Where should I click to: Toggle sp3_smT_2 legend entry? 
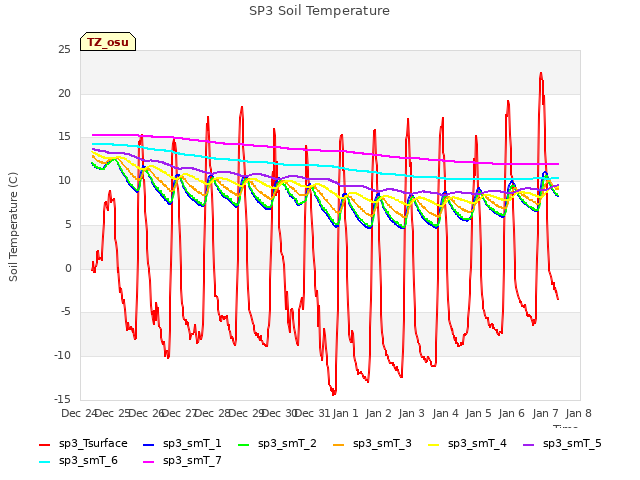(x=277, y=444)
